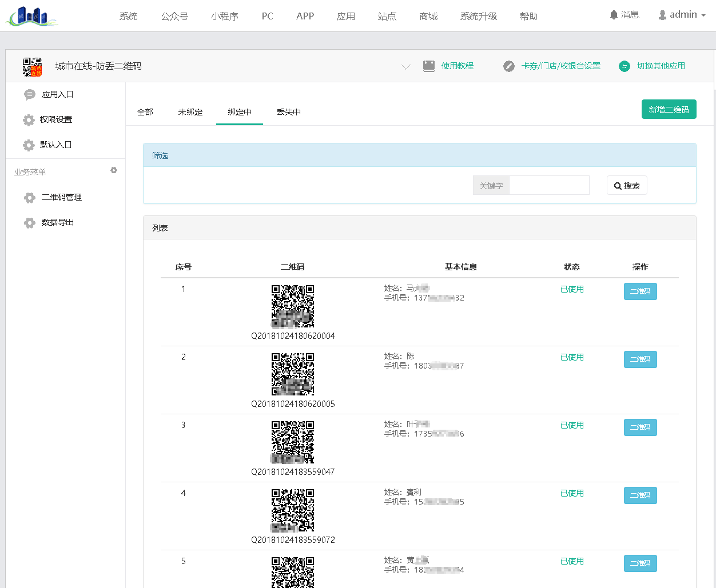Click the 默认入口 gear icon
The height and width of the screenshot is (588, 716).
(29, 145)
